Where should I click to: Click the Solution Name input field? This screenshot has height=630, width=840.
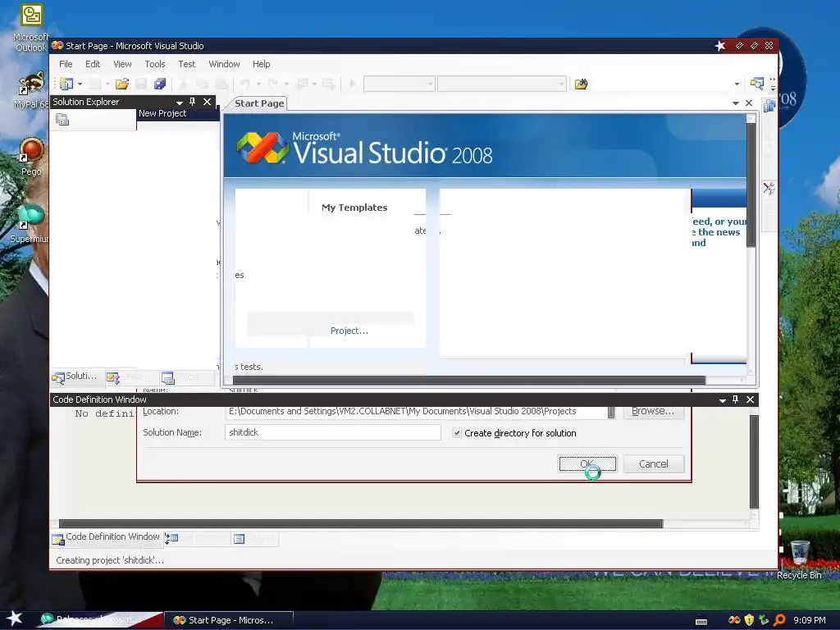(x=333, y=432)
